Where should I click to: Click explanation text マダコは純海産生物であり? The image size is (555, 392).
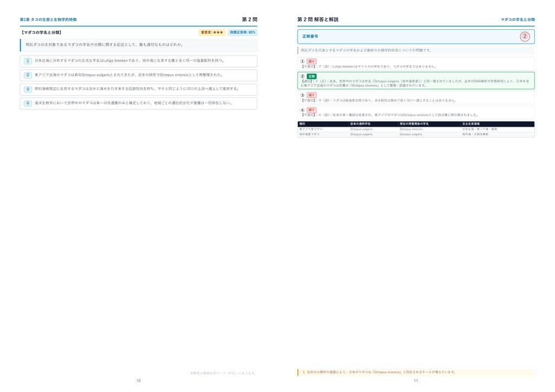point(379,100)
